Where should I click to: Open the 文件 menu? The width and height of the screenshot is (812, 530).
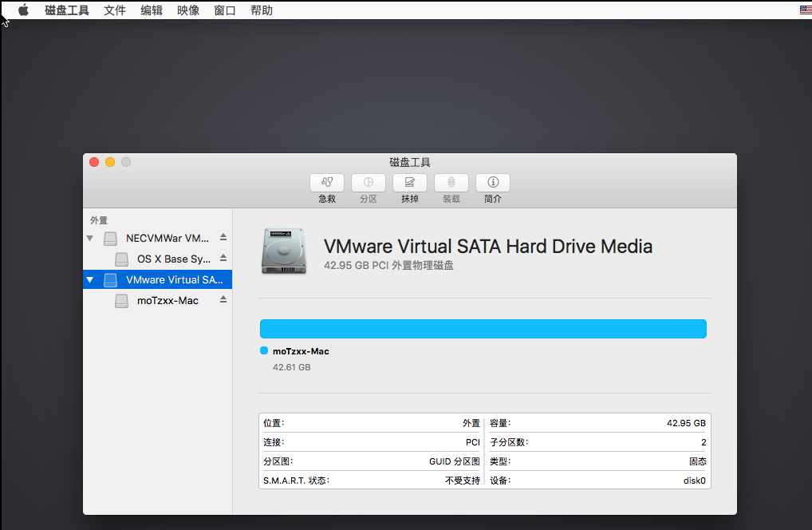[114, 10]
